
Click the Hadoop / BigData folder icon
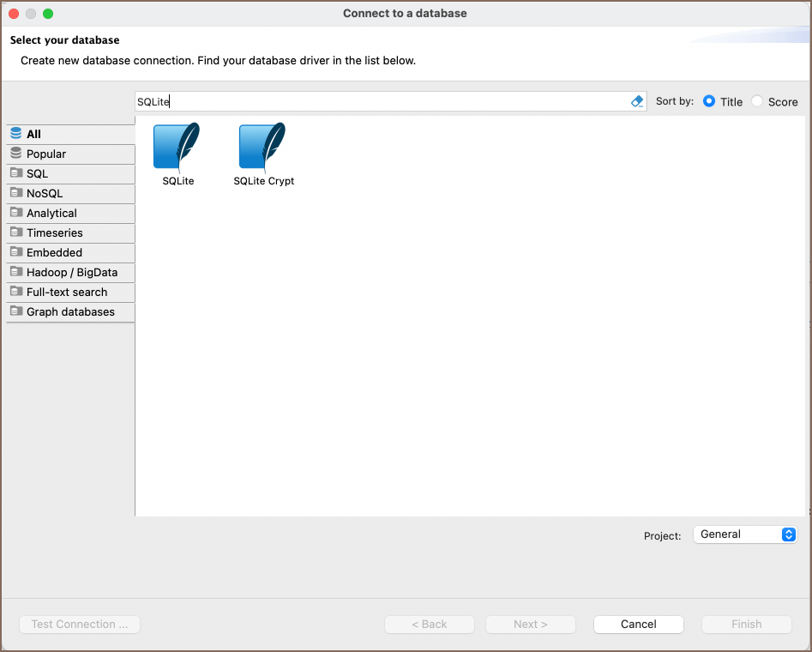pos(16,272)
